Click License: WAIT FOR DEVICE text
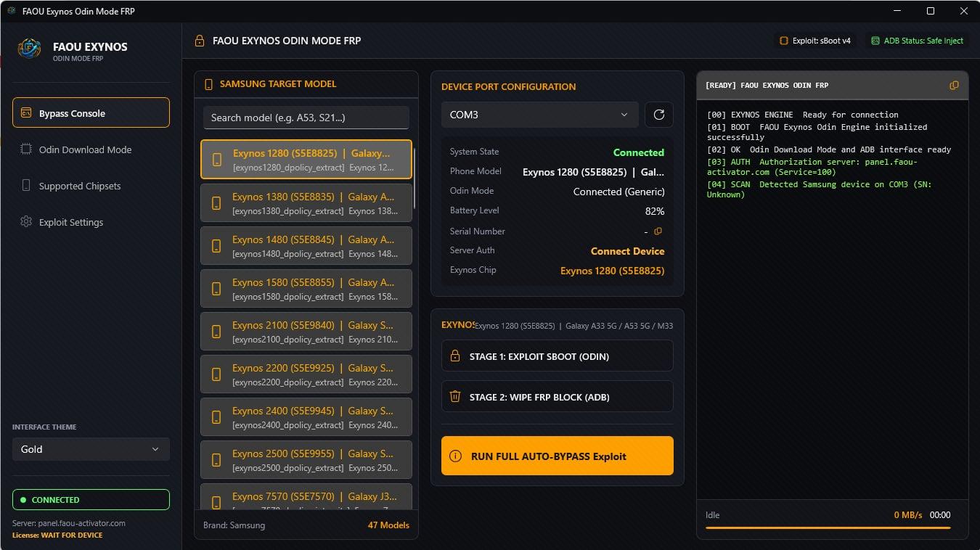This screenshot has width=980, height=550. [x=57, y=535]
